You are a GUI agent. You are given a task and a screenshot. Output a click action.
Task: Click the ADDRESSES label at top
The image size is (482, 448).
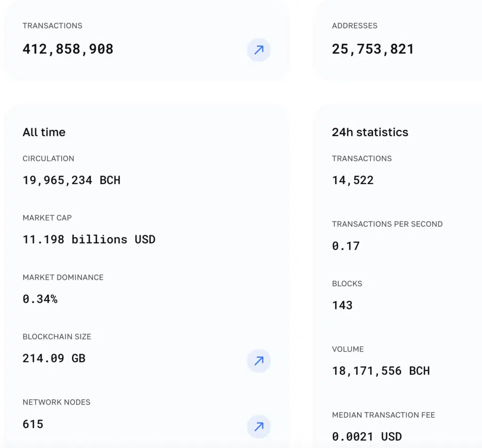(354, 26)
